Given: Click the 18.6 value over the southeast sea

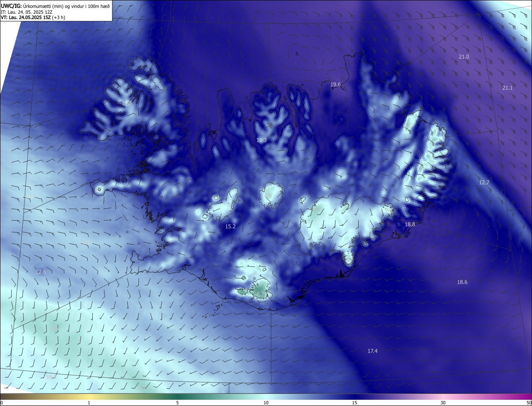Looking at the screenshot, I should [x=462, y=282].
